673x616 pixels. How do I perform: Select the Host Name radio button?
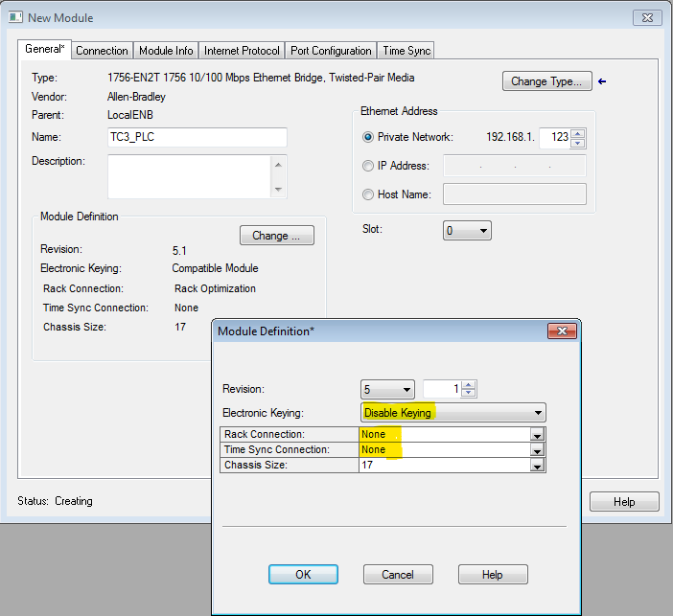coord(368,194)
